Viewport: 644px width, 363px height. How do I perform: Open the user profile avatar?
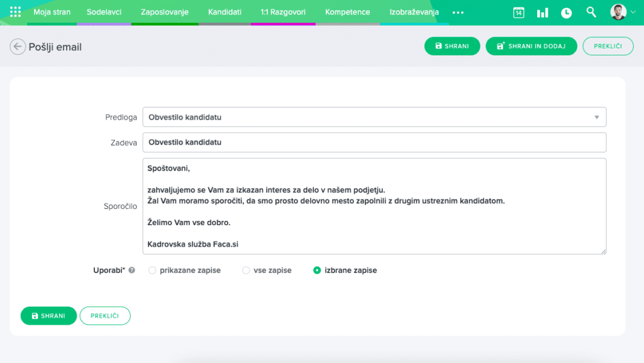618,12
